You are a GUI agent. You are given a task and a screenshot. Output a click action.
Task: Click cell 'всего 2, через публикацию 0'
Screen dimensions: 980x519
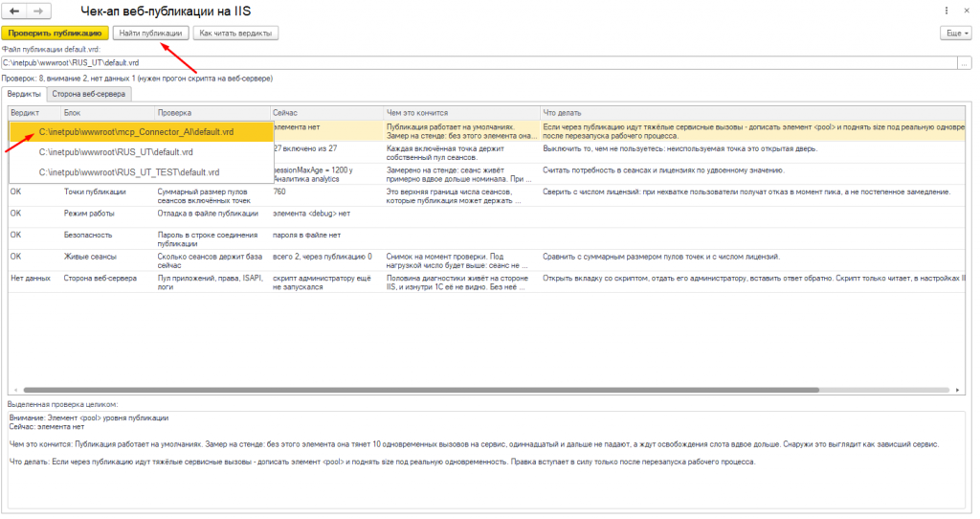pos(327,260)
